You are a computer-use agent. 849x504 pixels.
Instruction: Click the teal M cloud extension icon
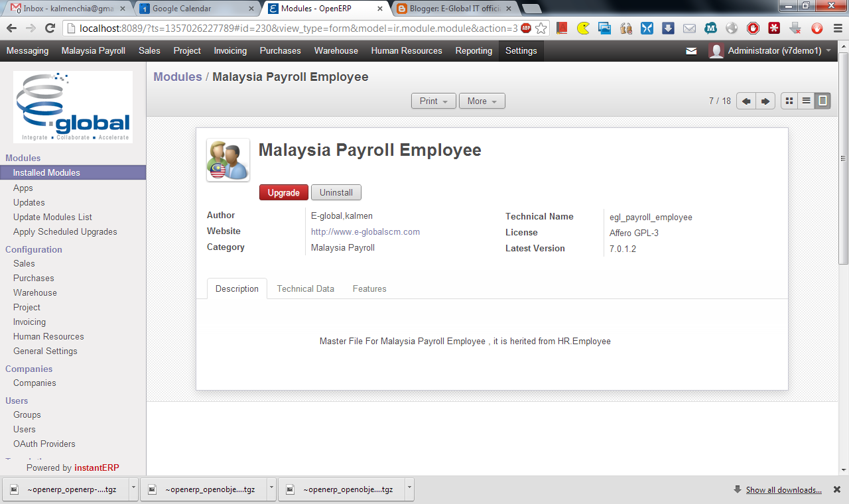pyautogui.click(x=711, y=29)
